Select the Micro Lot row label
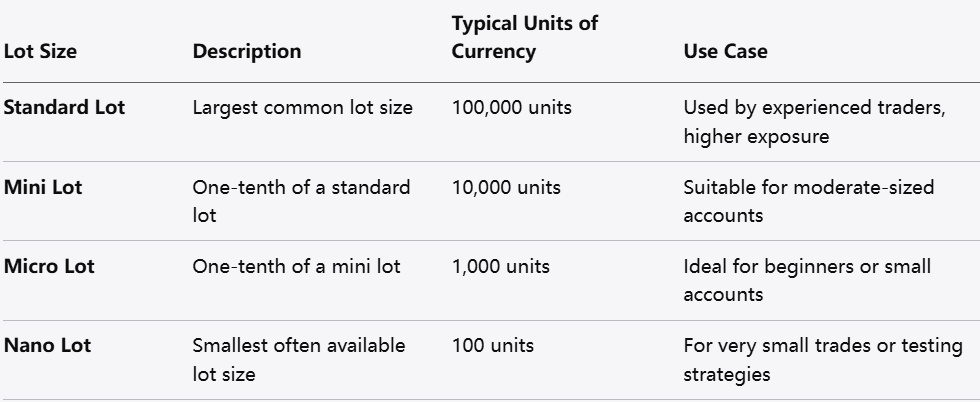 [50, 267]
